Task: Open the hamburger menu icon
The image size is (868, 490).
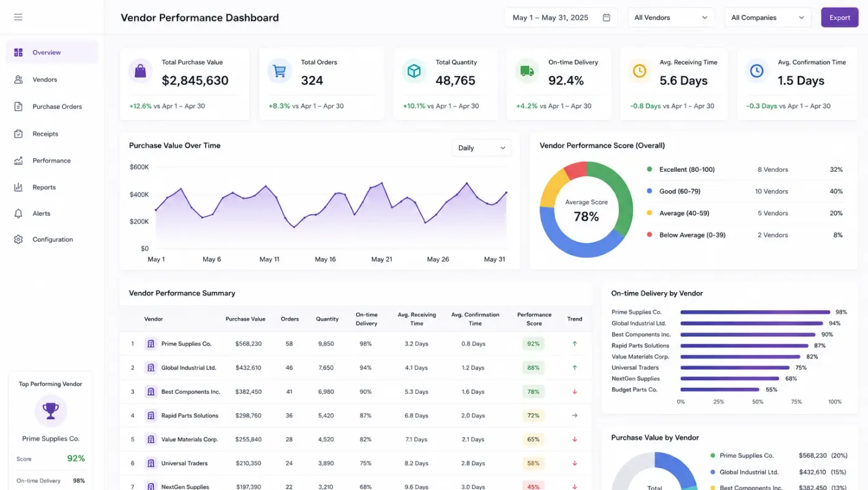Action: point(18,17)
